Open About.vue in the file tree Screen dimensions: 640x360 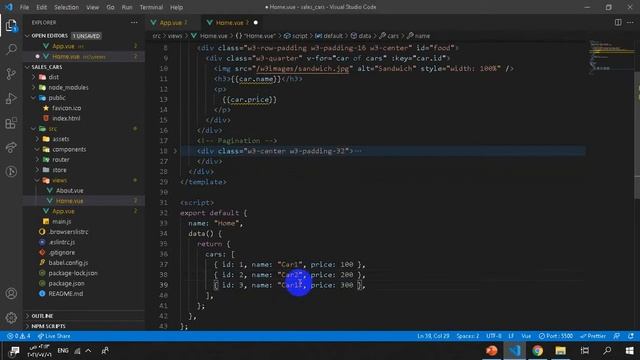point(69,191)
